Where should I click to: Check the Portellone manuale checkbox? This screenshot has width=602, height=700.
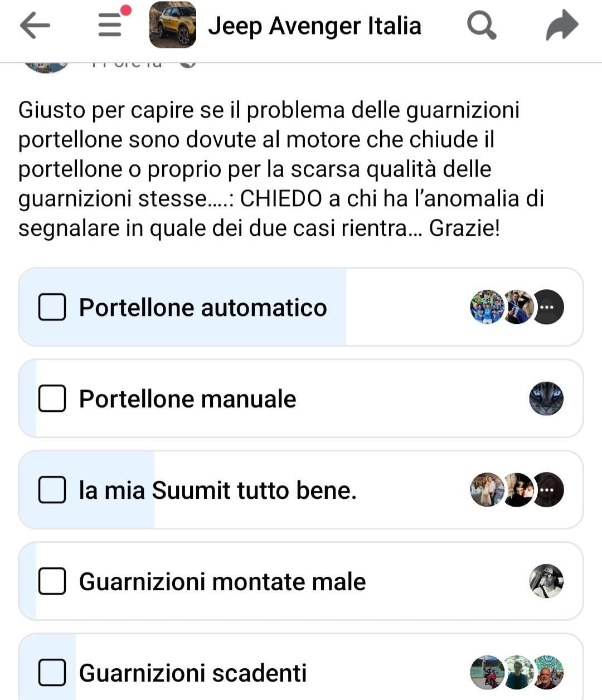[52, 398]
